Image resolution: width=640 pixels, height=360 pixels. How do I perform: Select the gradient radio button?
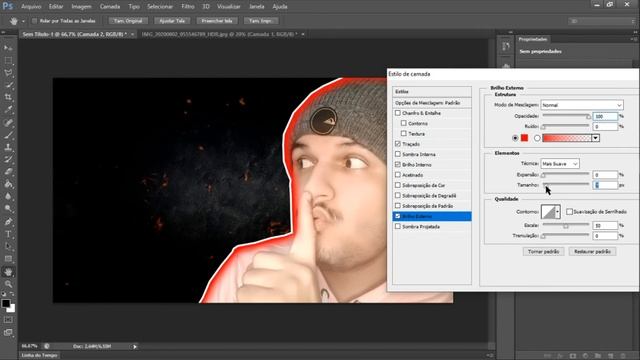[x=537, y=138]
